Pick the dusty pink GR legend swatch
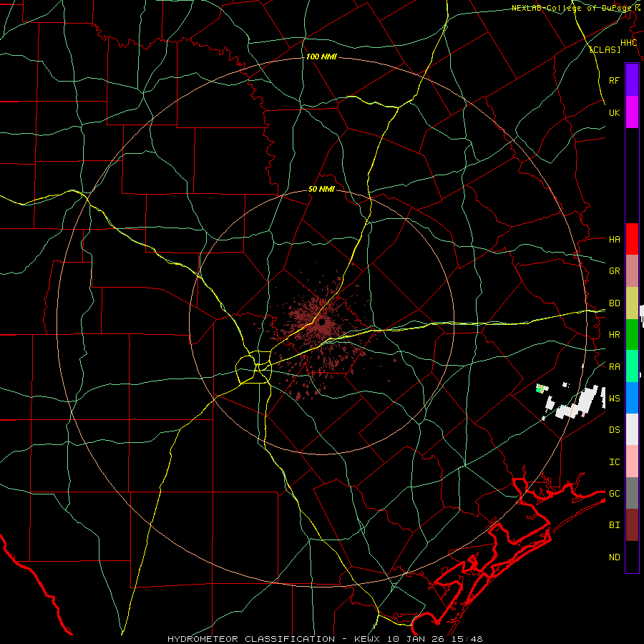Image resolution: width=644 pixels, height=644 pixels. point(632,270)
